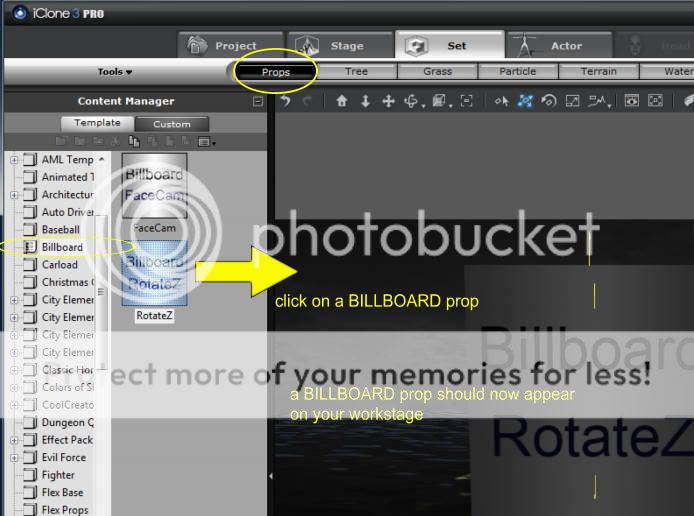This screenshot has width=694, height=516.
Task: Select the scale cube tool
Action: click(439, 101)
